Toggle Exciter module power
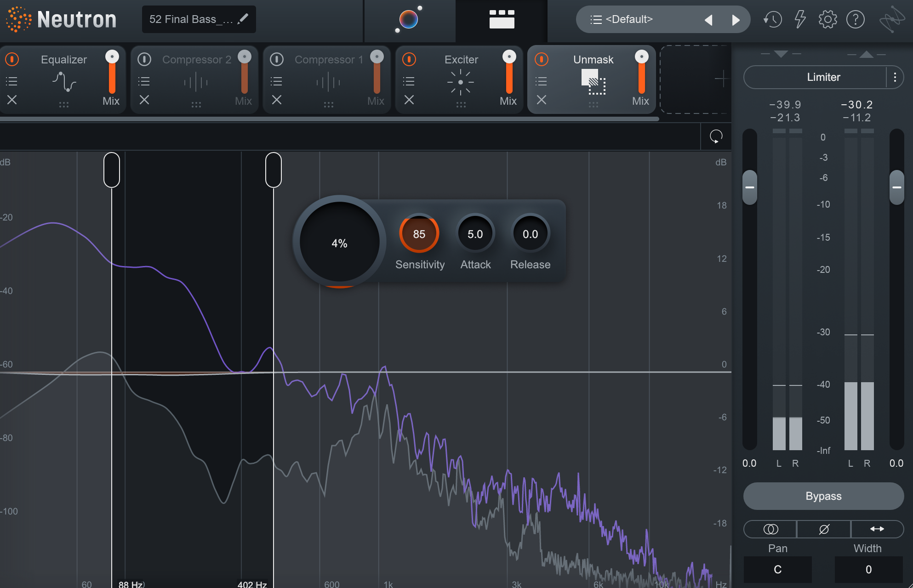Screen dimensions: 913x588 tap(409, 59)
